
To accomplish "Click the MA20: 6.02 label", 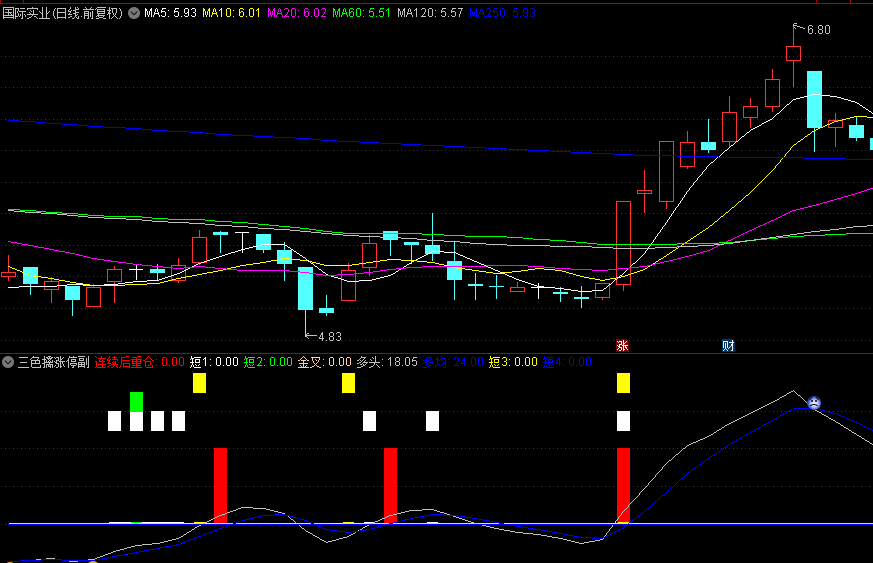I will tap(297, 13).
